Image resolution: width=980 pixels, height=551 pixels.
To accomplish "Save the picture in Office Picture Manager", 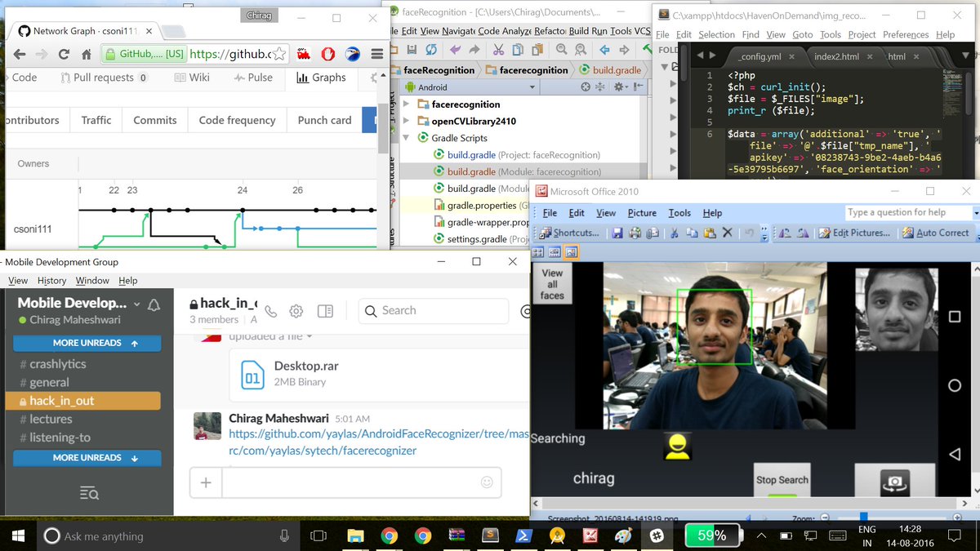I will [618, 233].
